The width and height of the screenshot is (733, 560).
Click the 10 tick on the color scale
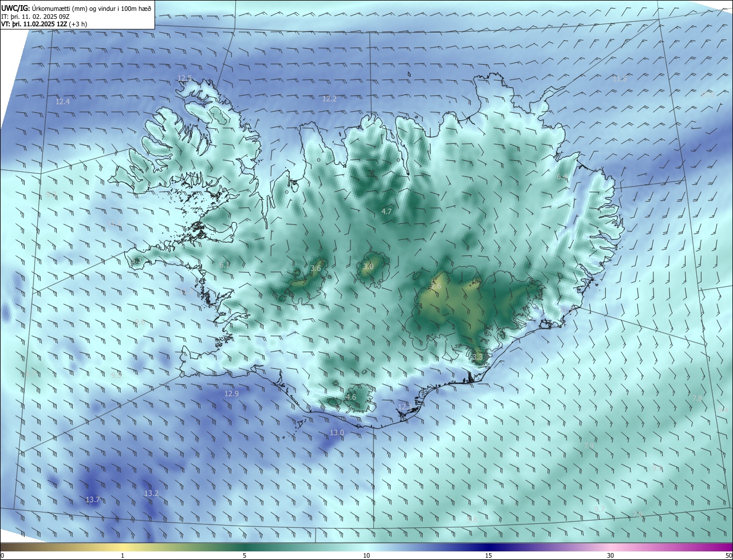pyautogui.click(x=366, y=555)
